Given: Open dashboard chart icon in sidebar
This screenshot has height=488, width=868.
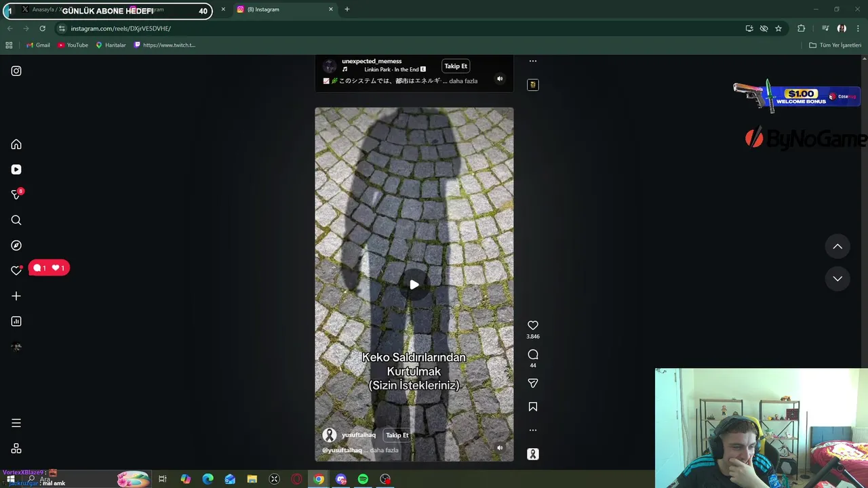Looking at the screenshot, I should pos(16,321).
